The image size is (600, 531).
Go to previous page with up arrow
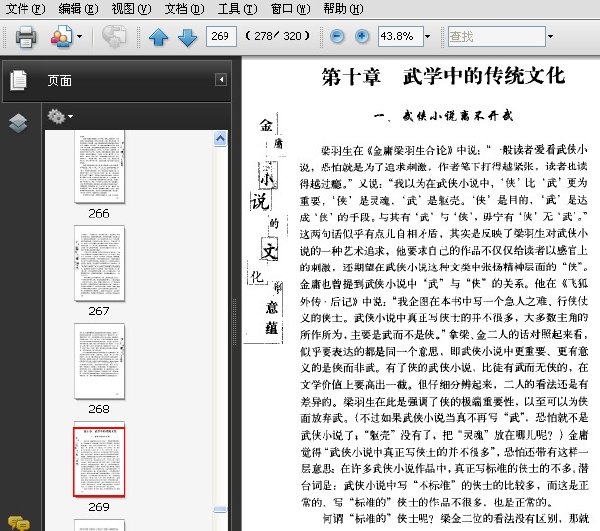click(158, 37)
